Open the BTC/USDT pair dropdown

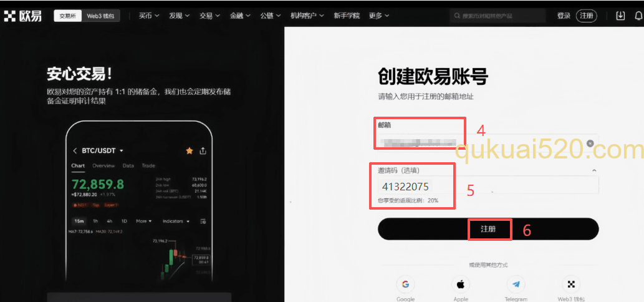pos(103,151)
